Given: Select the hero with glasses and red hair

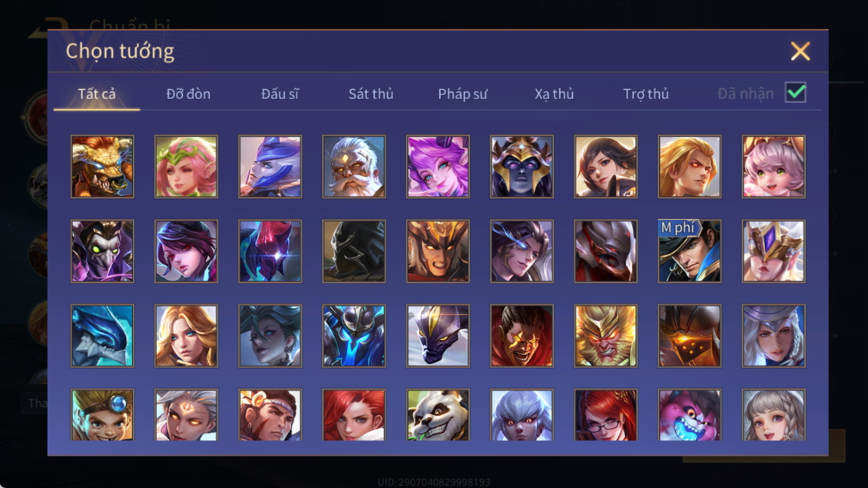Looking at the screenshot, I should coord(605,415).
